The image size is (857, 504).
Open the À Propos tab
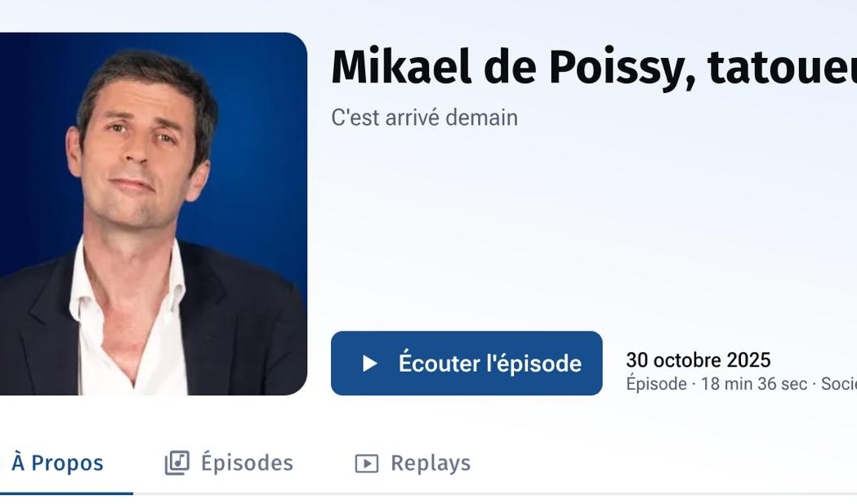pyautogui.click(x=57, y=463)
